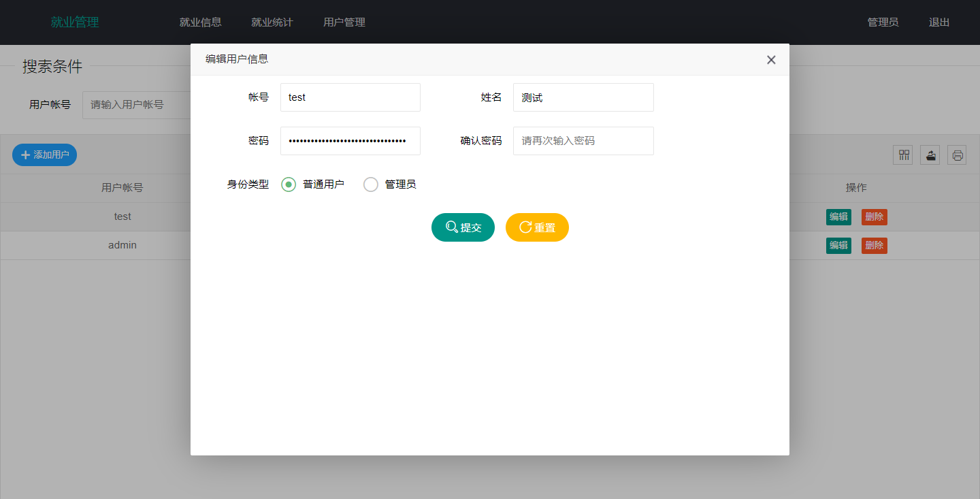Click the 帐号 field containing test
This screenshot has width=980, height=499.
pos(350,97)
